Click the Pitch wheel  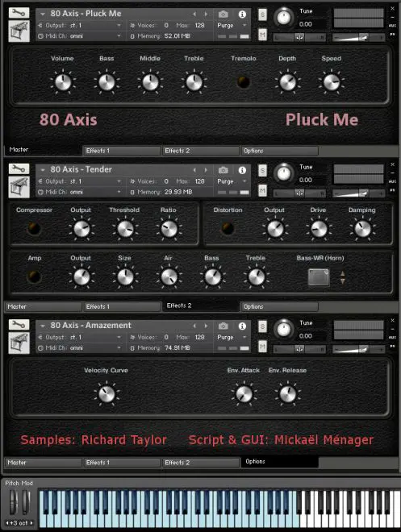13,502
